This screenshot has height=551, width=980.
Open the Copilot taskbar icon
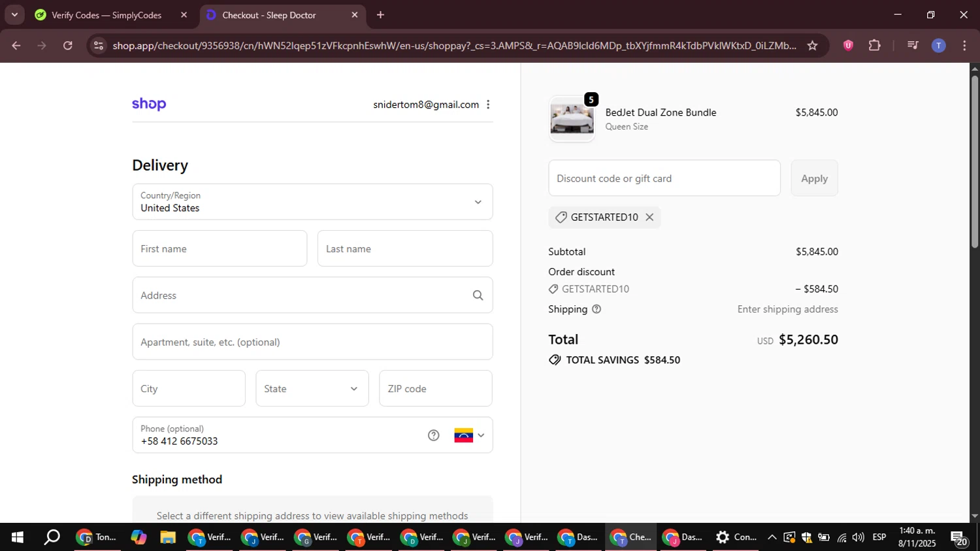coord(139,537)
